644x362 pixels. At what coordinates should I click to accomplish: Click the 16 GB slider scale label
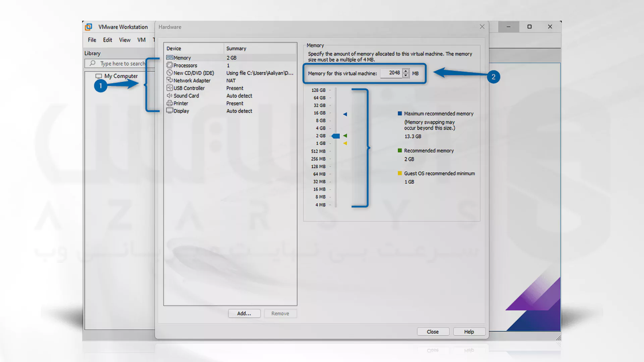tap(320, 113)
